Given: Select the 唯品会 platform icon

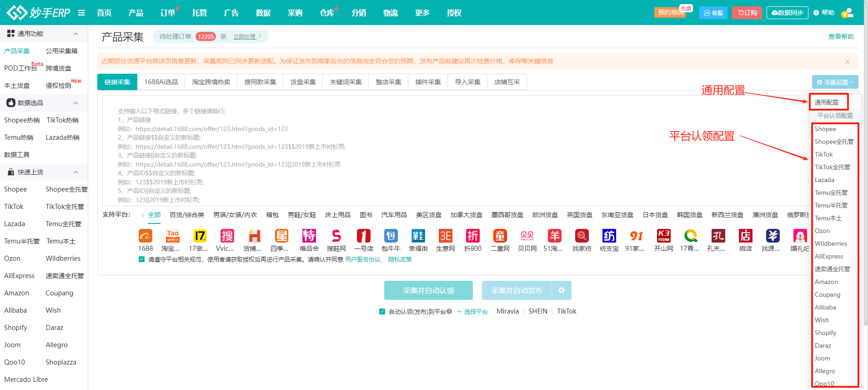Looking at the screenshot, I should 309,236.
